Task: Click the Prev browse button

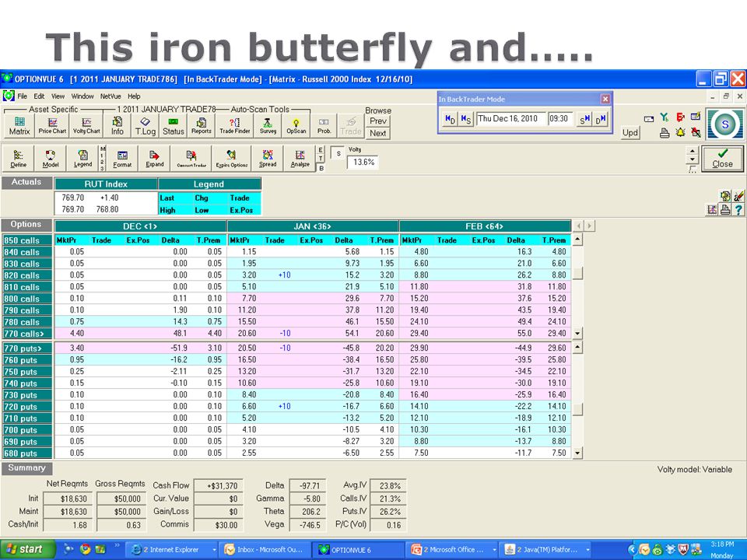Action: [378, 121]
